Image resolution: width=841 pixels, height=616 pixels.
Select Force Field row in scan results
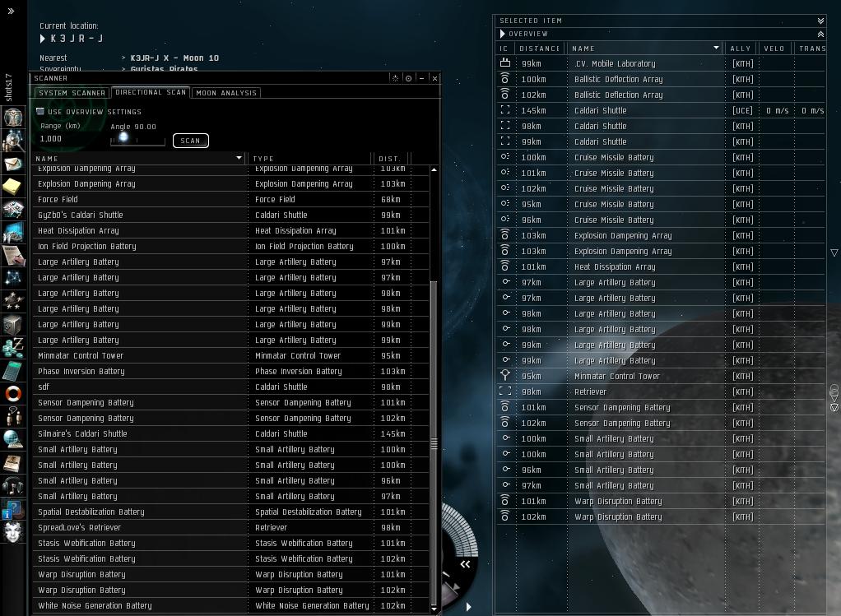[231, 199]
